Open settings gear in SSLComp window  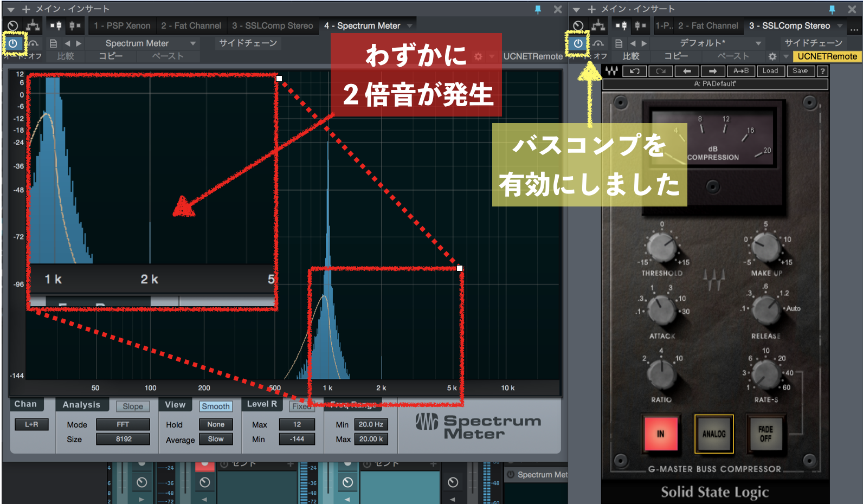772,56
